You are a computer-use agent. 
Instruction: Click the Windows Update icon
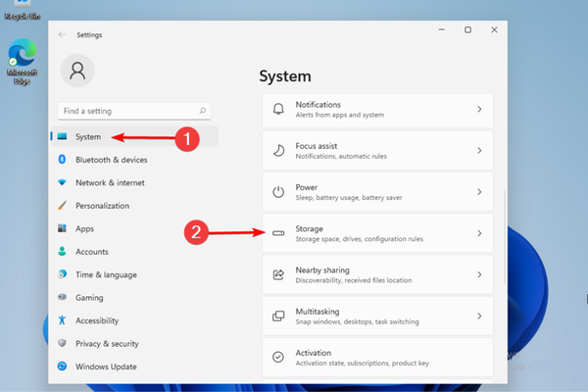[x=62, y=367]
